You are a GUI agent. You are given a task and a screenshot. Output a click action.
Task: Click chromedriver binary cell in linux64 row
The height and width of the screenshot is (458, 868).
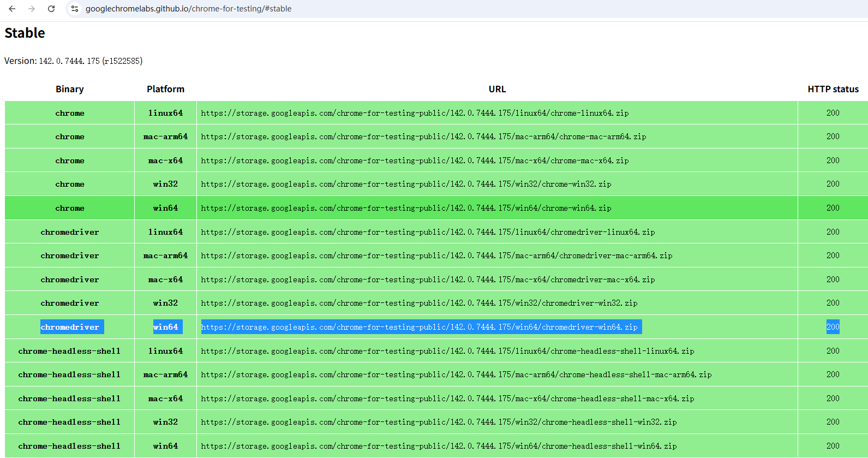click(70, 232)
